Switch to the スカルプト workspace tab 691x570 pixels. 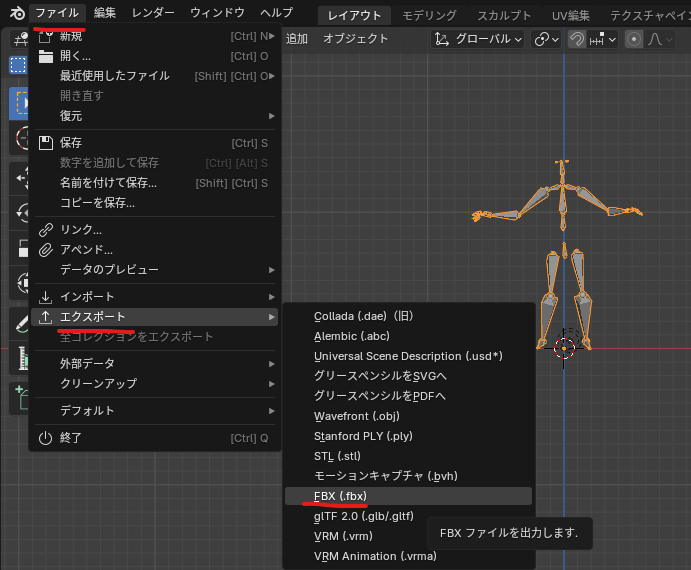point(504,16)
